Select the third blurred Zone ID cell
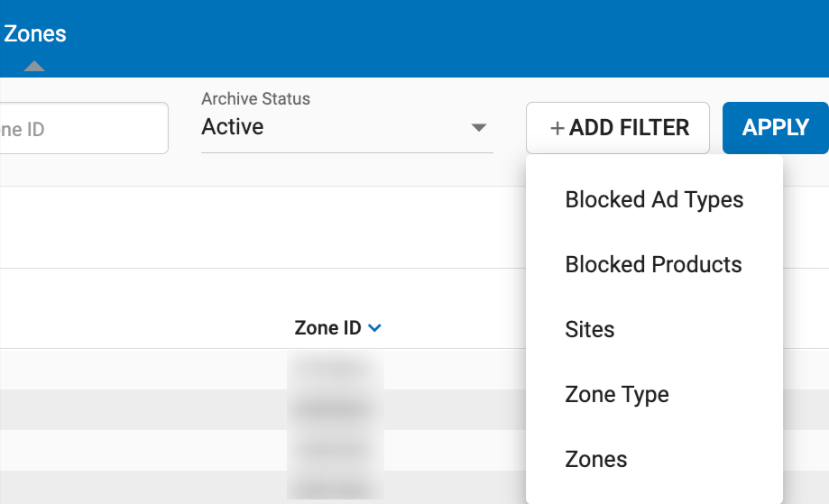829x504 pixels. pos(336,449)
